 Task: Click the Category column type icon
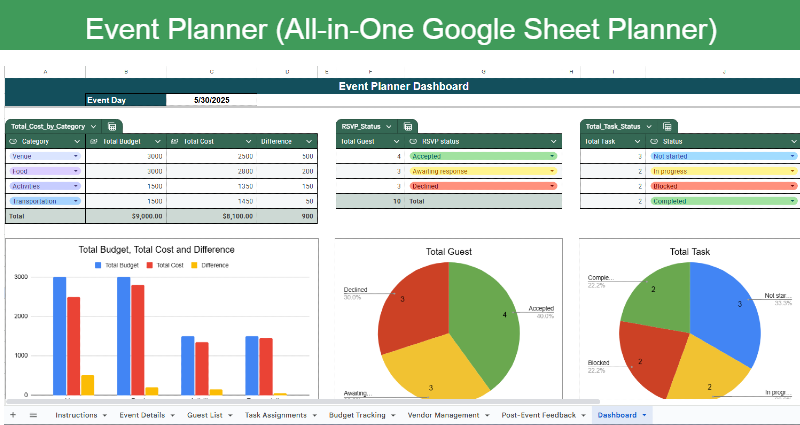(14, 141)
